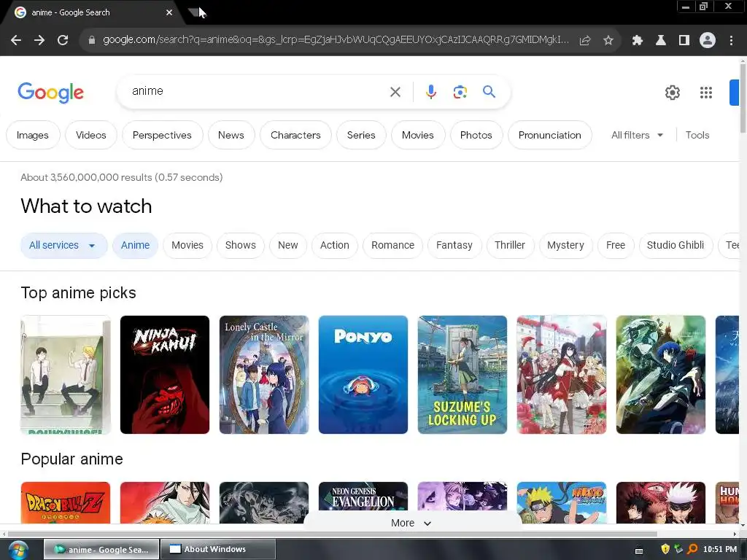Viewport: 747px width, 560px height.
Task: Open the Ninja Kamui poster
Action: click(x=165, y=375)
